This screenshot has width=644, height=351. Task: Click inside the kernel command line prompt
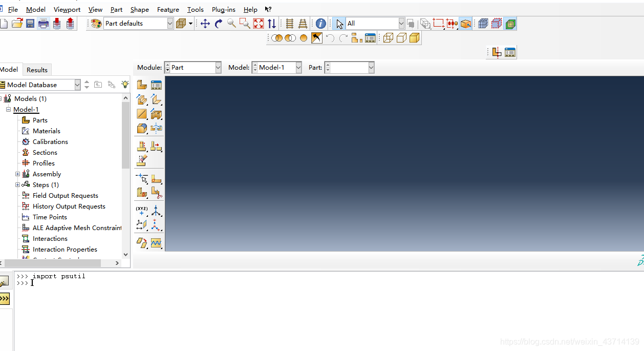tap(51, 282)
